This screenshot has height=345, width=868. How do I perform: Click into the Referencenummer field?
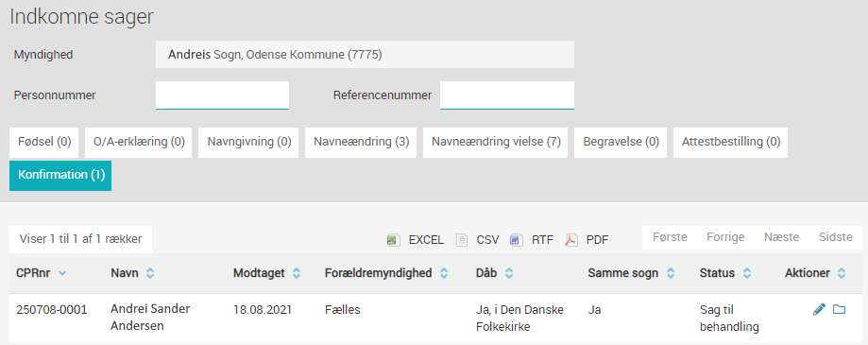pos(507,95)
